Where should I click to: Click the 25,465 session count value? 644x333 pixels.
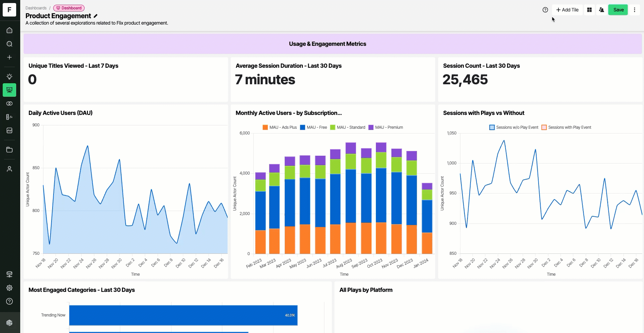click(x=465, y=80)
